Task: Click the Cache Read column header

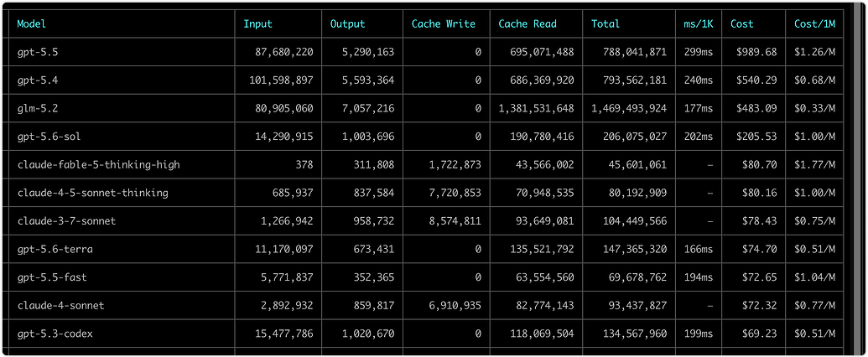Action: [x=528, y=23]
